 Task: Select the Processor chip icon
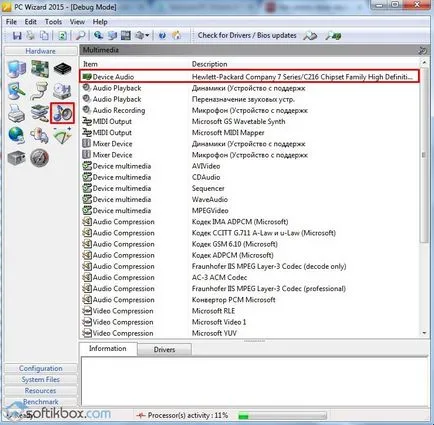pyautogui.click(x=62, y=69)
